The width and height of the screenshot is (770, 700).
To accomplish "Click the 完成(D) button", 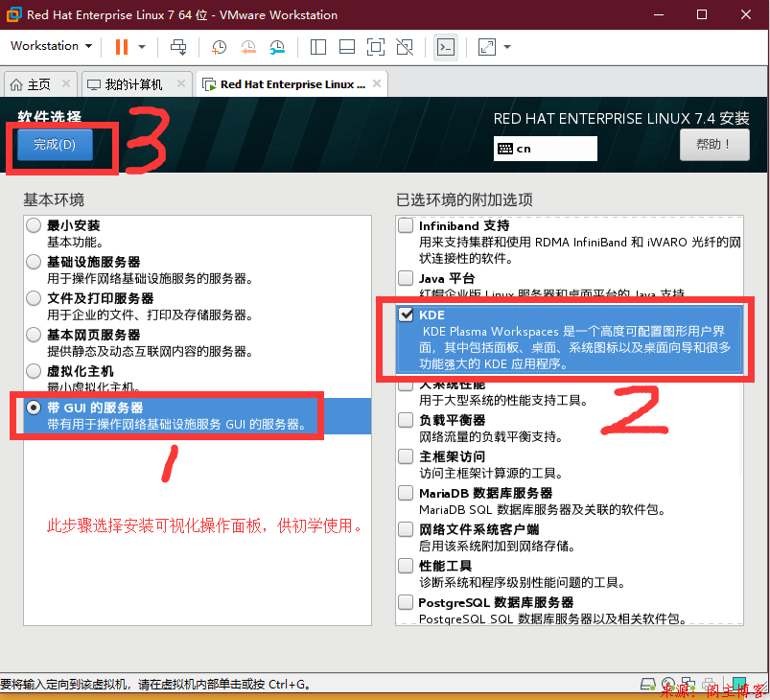I will pyautogui.click(x=55, y=145).
